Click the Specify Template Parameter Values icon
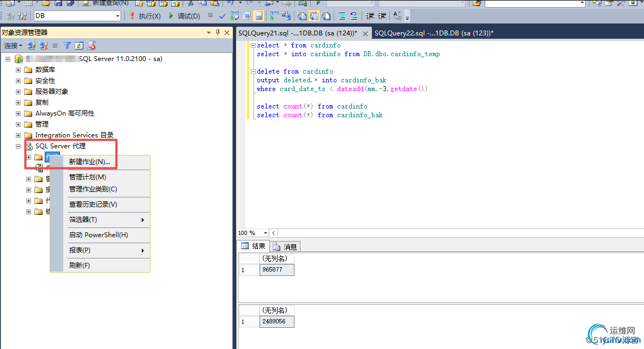 coord(397,16)
